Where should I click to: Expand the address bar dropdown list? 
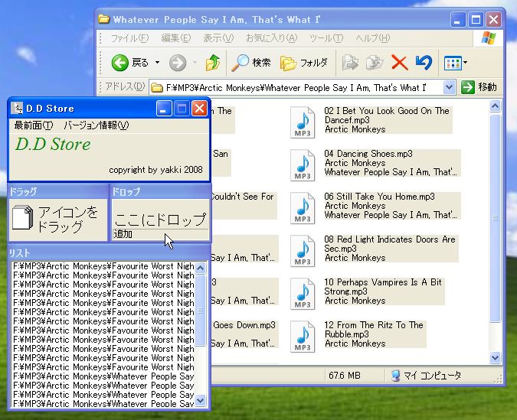(449, 87)
